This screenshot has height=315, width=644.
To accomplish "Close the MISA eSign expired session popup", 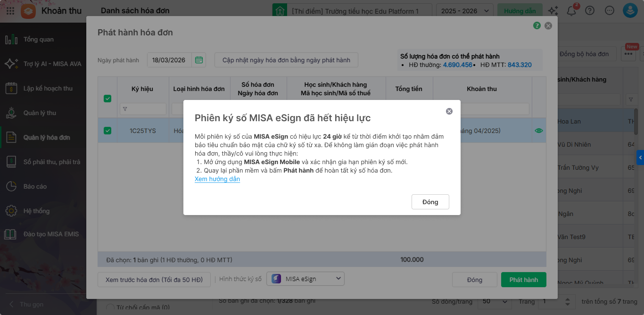I will coord(449,111).
